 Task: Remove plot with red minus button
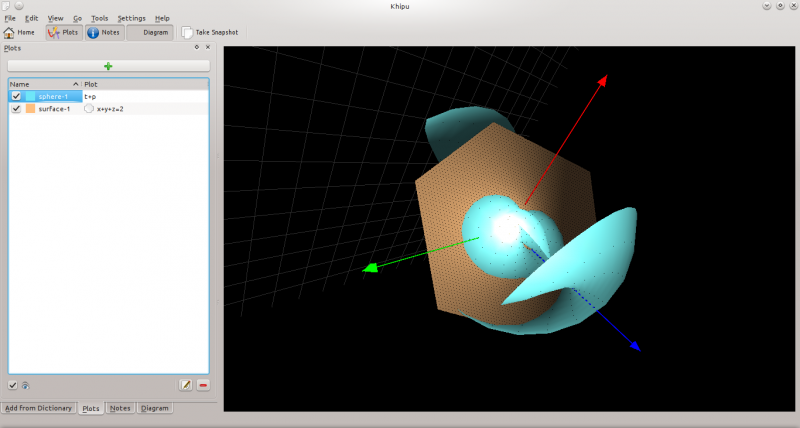[203, 385]
